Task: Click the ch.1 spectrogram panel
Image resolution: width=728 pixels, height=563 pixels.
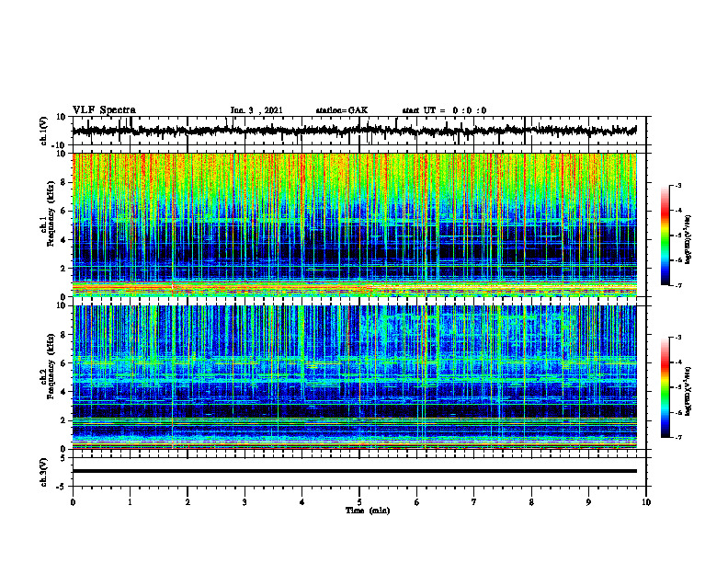Action: click(355, 224)
